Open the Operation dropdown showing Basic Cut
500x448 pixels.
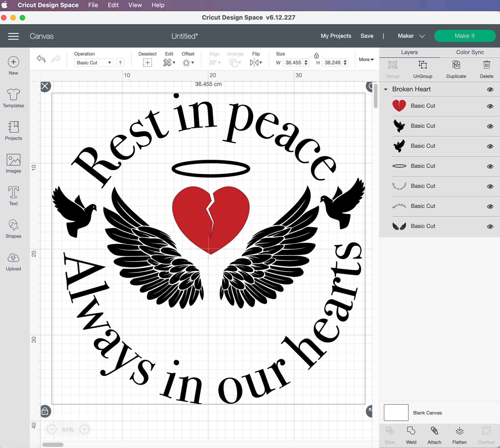tap(94, 62)
